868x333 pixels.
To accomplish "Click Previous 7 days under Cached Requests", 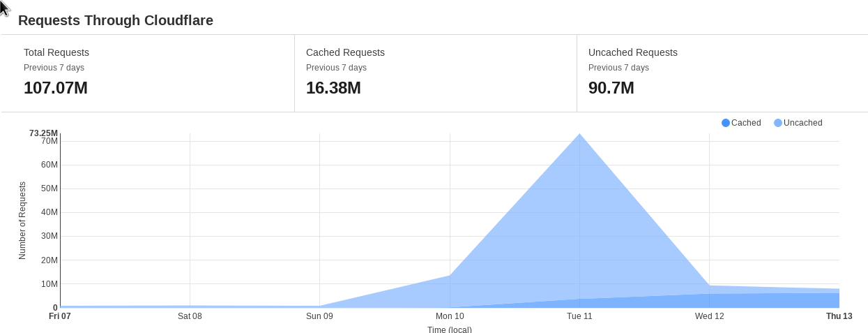I will 336,68.
